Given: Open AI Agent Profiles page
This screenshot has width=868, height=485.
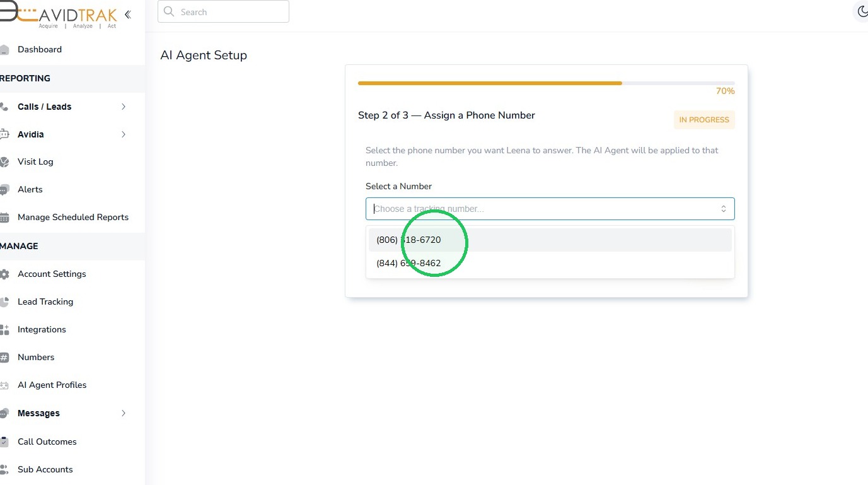Looking at the screenshot, I should pyautogui.click(x=52, y=385).
